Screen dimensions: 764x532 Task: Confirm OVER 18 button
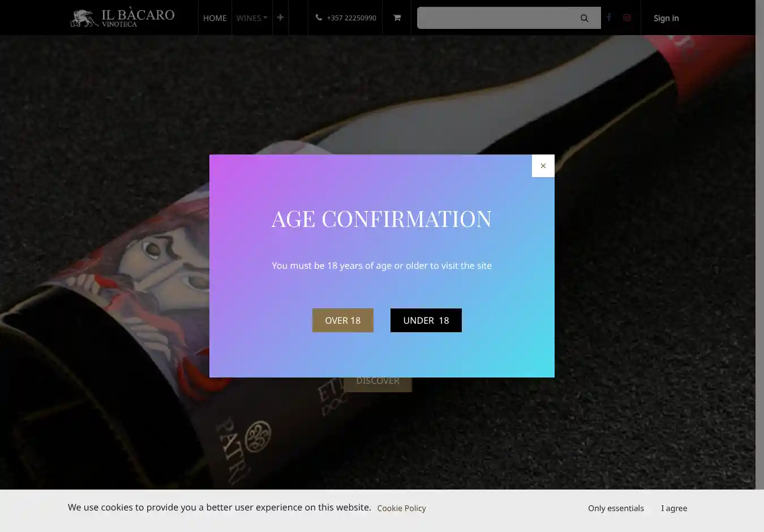pos(343,320)
